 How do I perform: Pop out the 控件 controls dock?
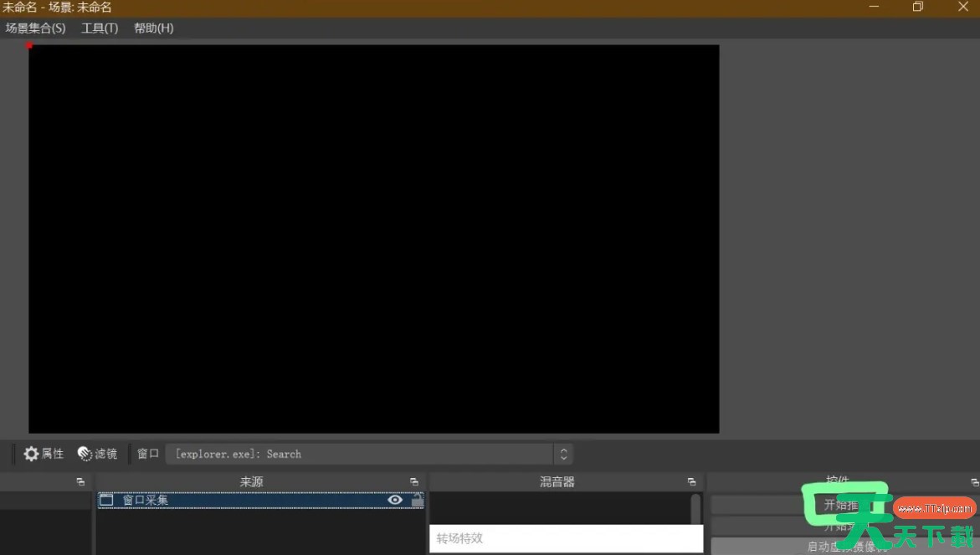(x=974, y=482)
